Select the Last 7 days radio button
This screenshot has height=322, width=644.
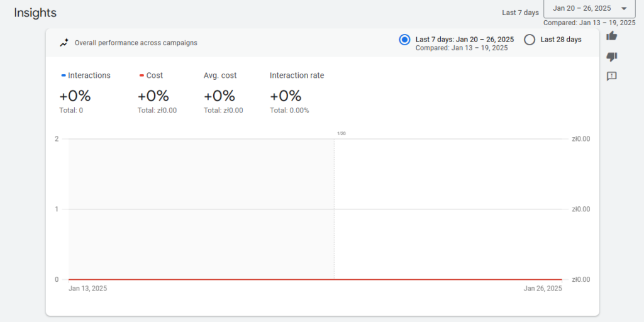(x=405, y=40)
